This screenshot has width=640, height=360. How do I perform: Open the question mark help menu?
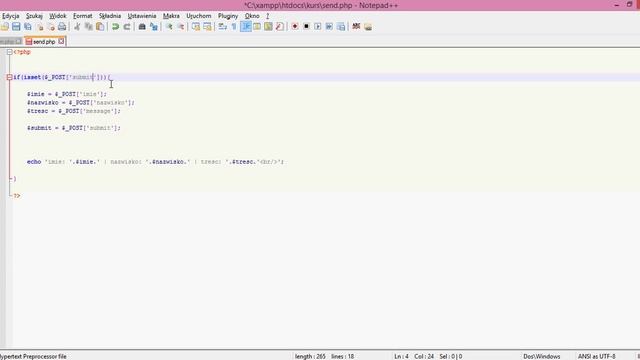tap(268, 16)
